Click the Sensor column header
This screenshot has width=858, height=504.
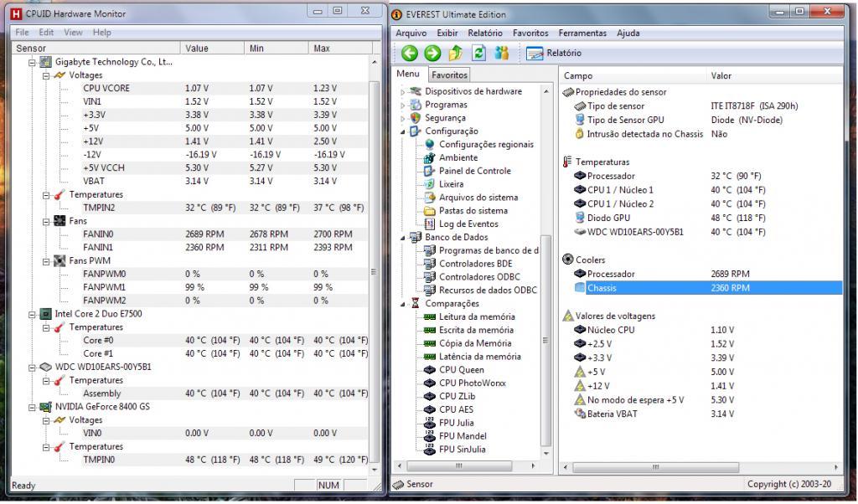coord(96,48)
